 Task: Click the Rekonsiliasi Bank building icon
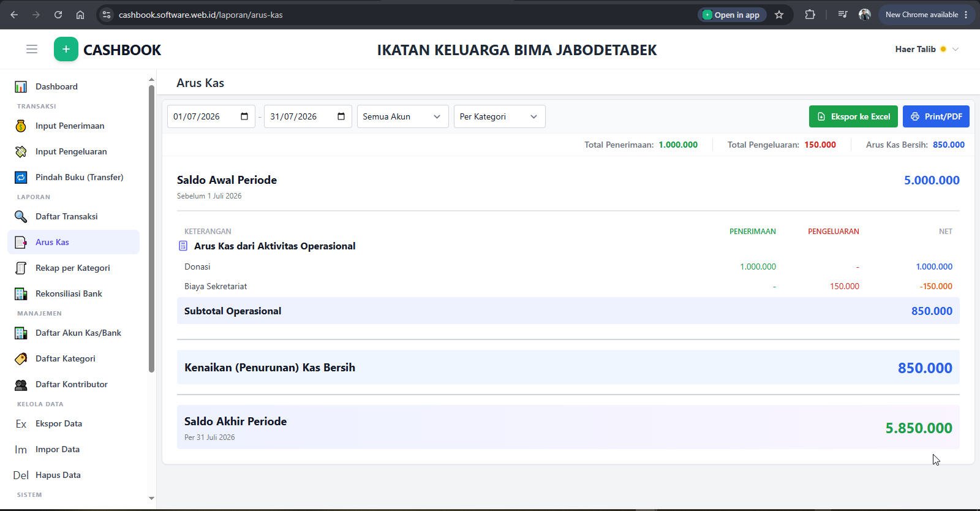(x=21, y=293)
